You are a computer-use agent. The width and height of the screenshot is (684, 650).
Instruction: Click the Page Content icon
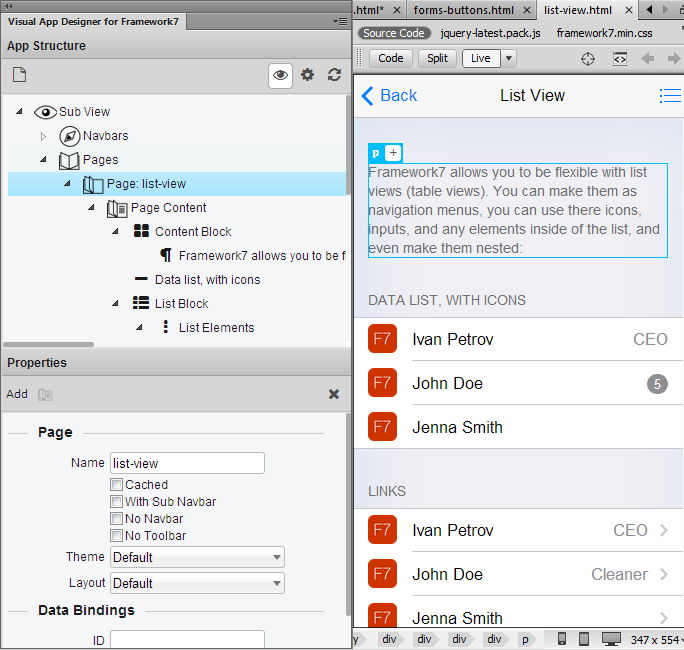click(x=117, y=209)
